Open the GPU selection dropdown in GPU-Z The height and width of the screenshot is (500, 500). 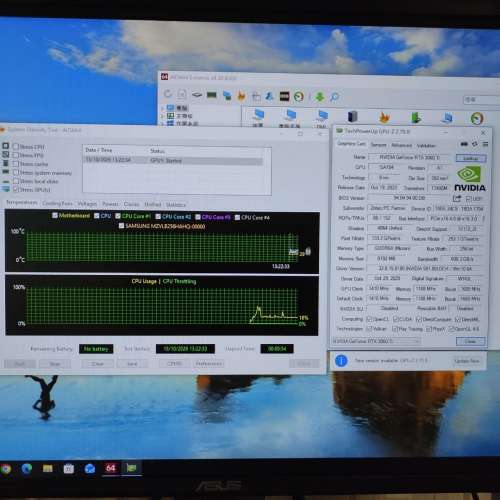click(376, 341)
